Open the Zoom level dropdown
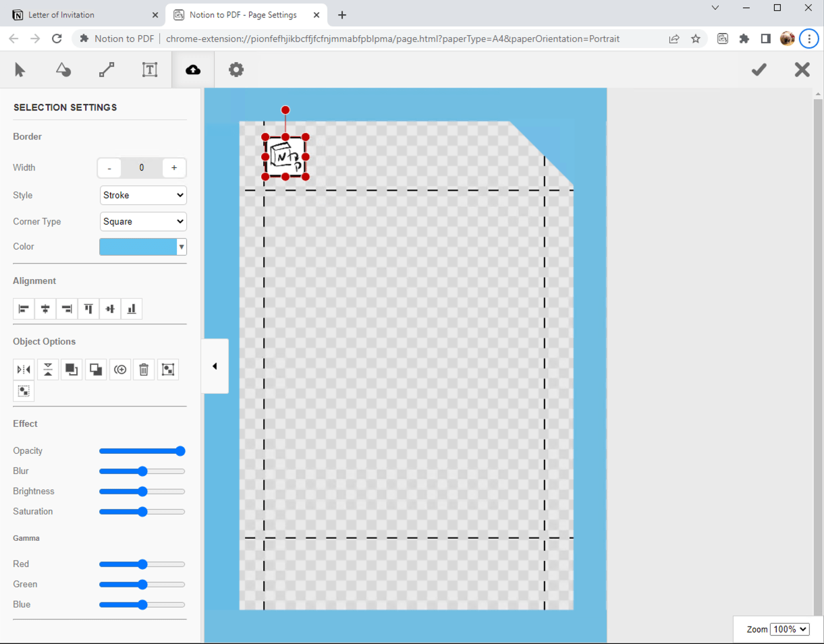The image size is (824, 644). 790,628
